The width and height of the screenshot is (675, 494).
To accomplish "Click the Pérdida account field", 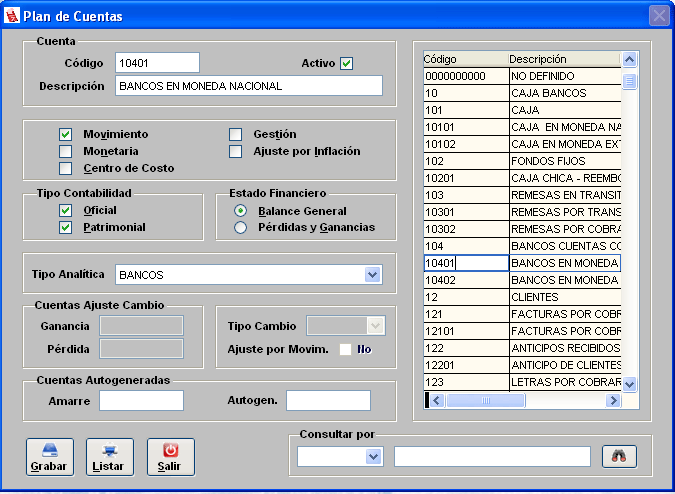I will click(141, 349).
